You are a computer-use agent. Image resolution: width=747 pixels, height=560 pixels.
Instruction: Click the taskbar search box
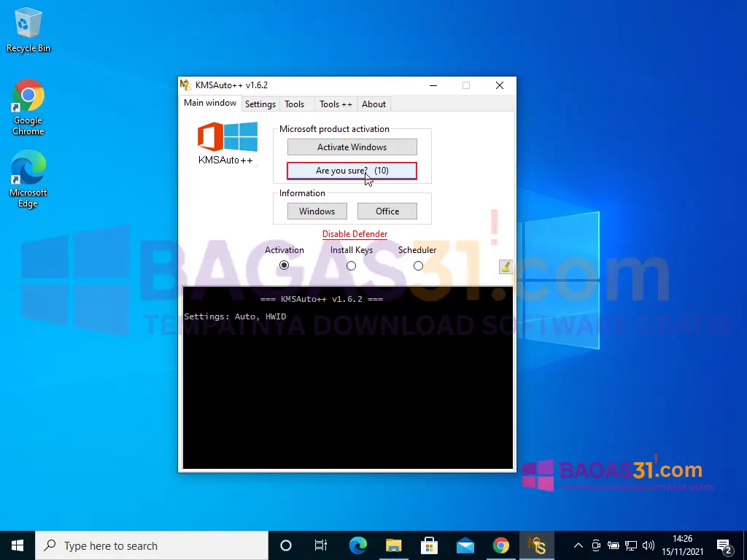pos(152,545)
